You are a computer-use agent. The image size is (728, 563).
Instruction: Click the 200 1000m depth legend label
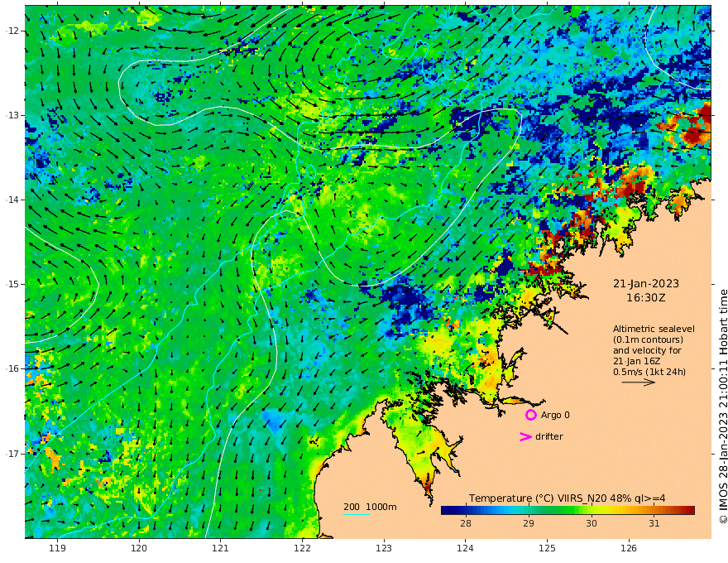click(370, 507)
